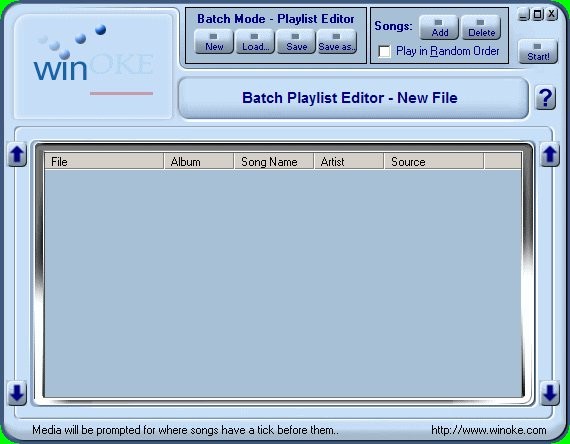The width and height of the screenshot is (570, 444).
Task: Sort by the Song Name column header
Action: [274, 161]
